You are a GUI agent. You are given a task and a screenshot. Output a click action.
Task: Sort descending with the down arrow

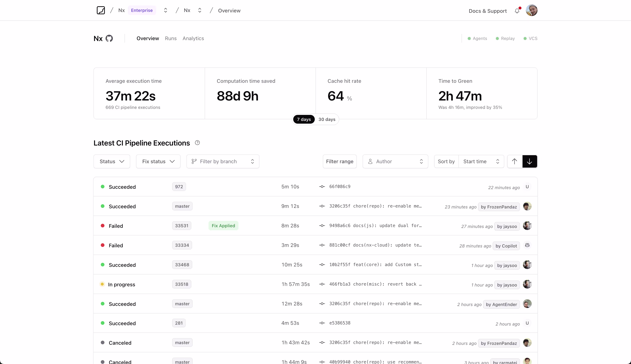pyautogui.click(x=529, y=161)
